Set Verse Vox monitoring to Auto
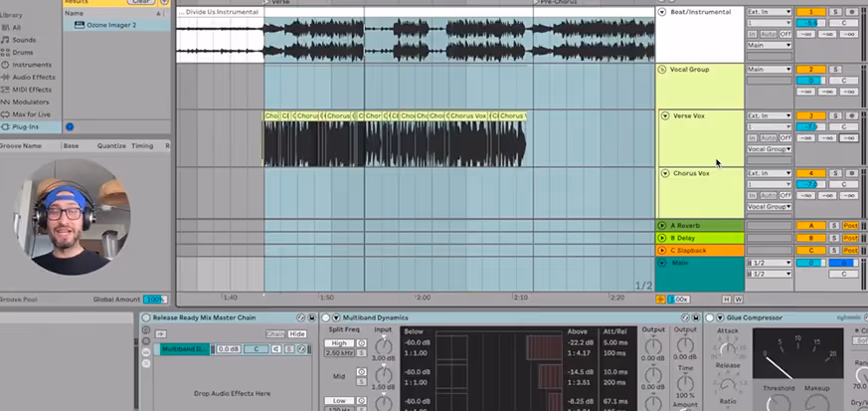 pos(769,138)
